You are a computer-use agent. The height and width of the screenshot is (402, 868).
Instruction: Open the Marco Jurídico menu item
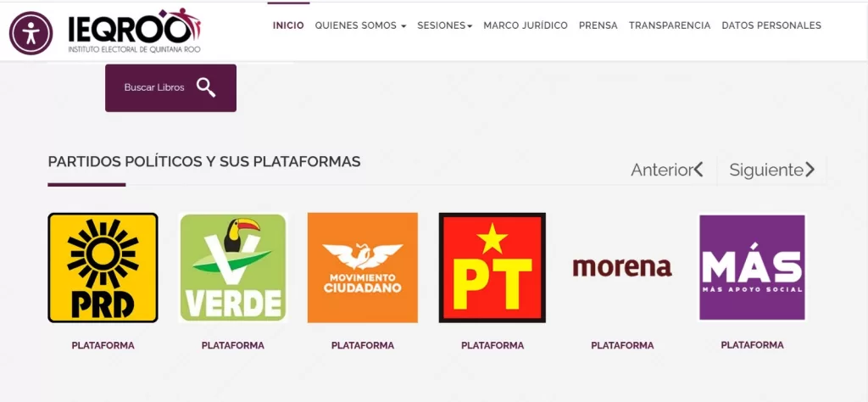pos(526,25)
